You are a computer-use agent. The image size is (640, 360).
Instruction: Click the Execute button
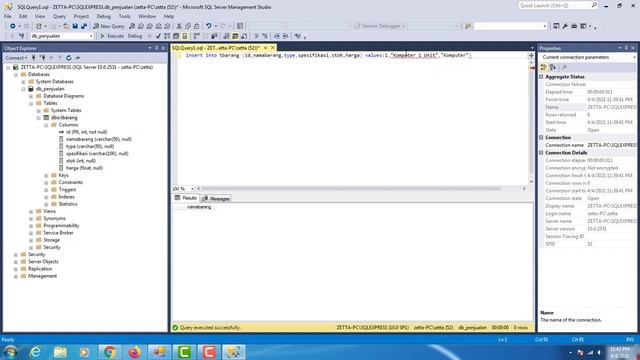tap(112, 36)
